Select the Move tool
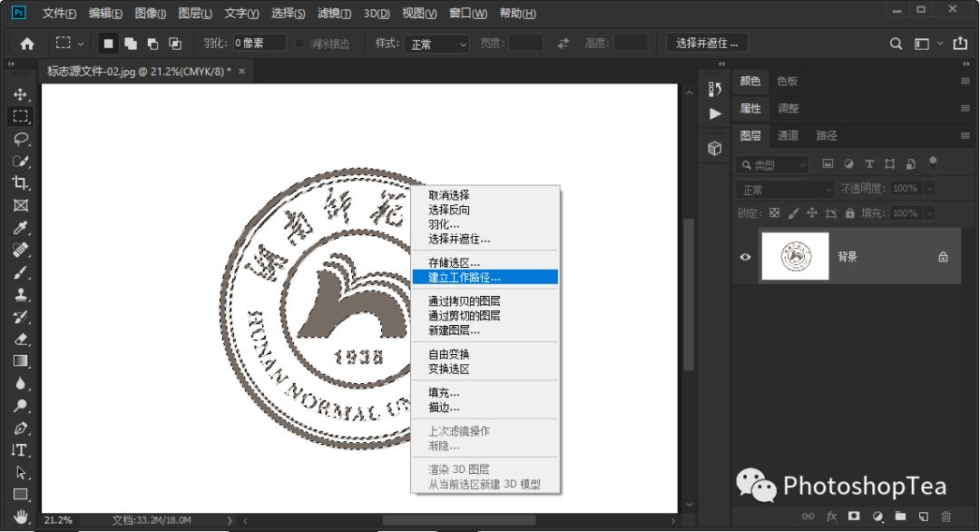Image resolution: width=980 pixels, height=532 pixels. [20, 94]
